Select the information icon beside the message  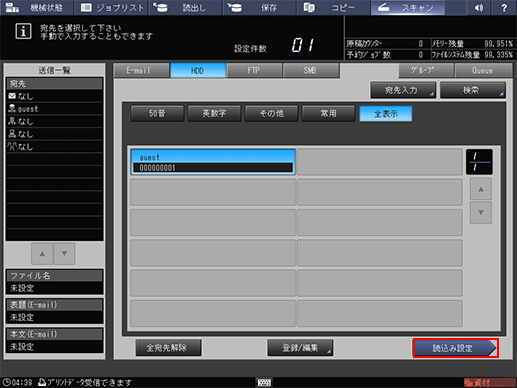23,32
